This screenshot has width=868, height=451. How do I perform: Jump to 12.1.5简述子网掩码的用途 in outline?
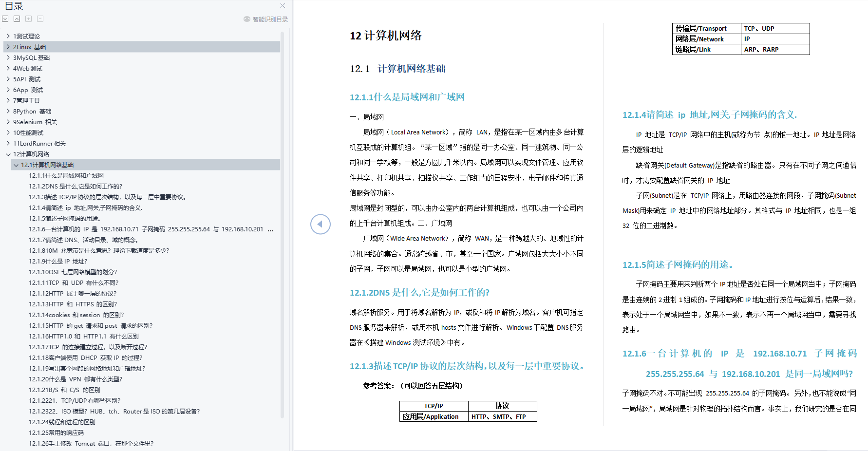[65, 218]
